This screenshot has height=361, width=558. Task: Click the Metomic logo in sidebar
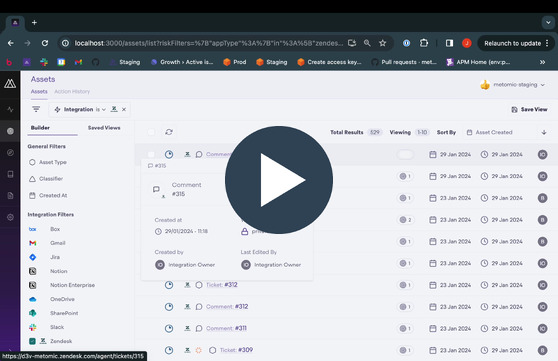coord(10,84)
